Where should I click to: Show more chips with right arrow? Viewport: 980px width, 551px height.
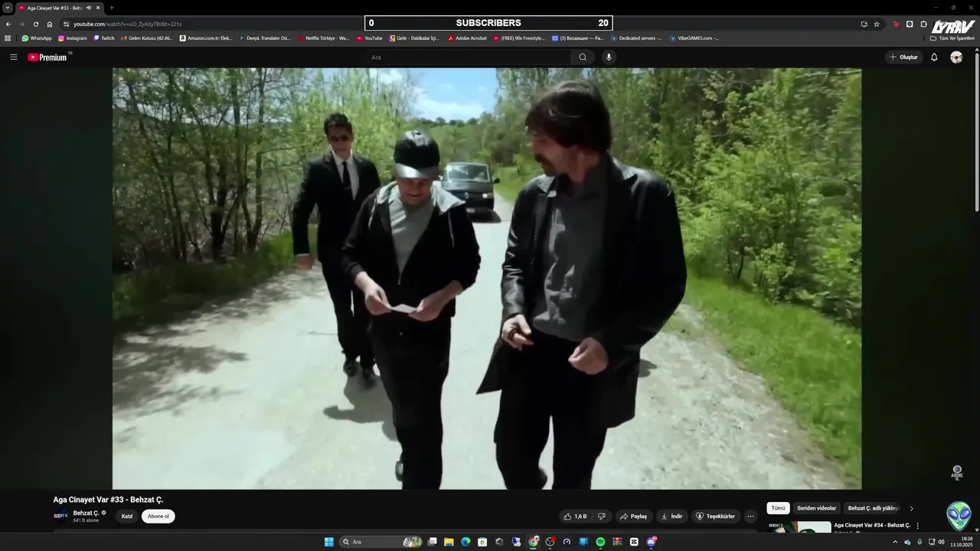[x=911, y=508]
